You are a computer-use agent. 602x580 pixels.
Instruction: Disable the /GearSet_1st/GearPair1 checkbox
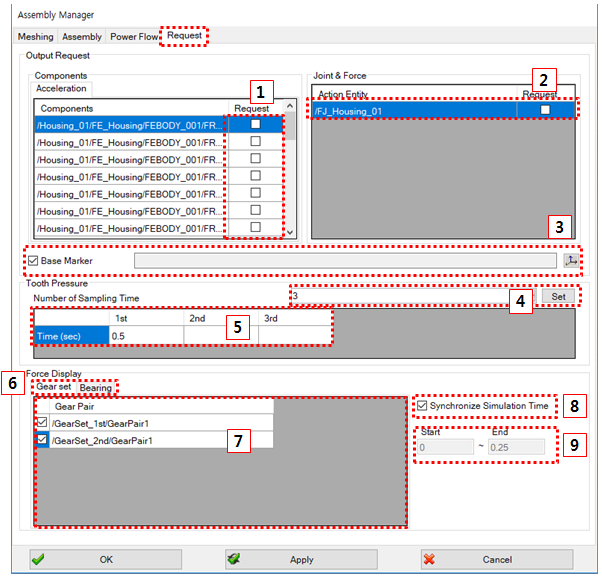42,422
